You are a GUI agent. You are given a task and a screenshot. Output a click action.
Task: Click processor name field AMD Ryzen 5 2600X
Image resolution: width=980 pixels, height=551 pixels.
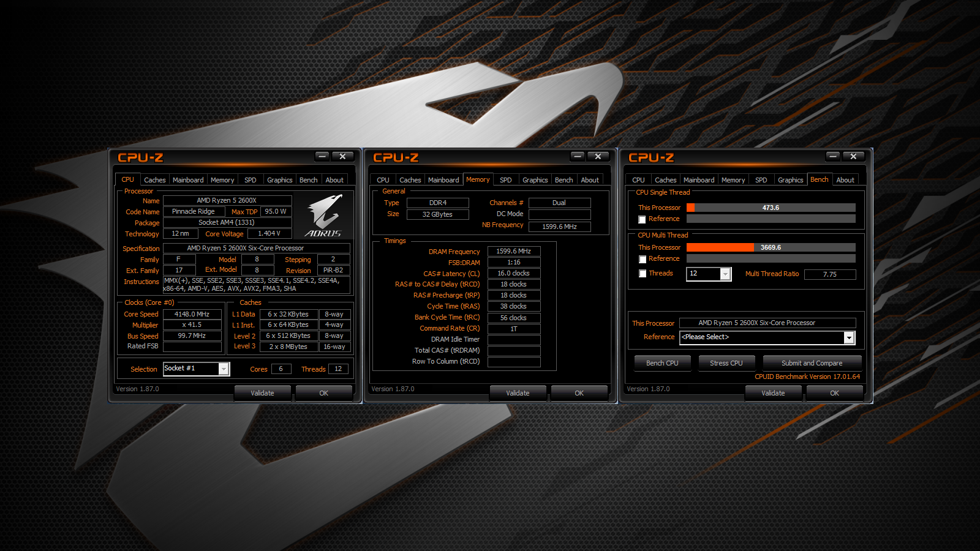point(227,200)
